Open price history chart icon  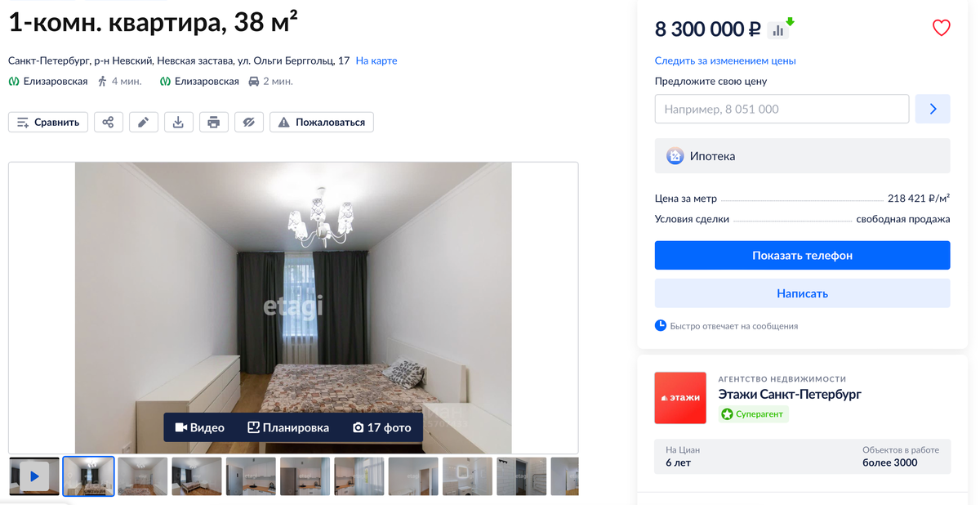tap(780, 29)
